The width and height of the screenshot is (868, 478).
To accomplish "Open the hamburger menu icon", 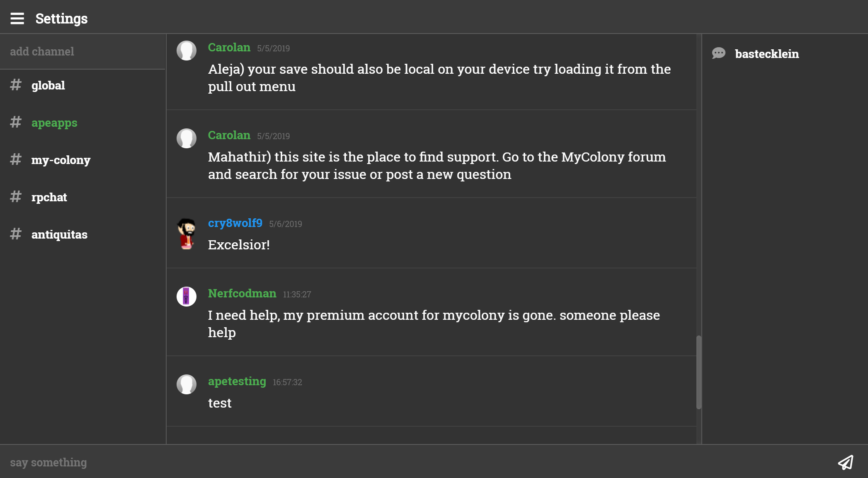I will (x=17, y=18).
